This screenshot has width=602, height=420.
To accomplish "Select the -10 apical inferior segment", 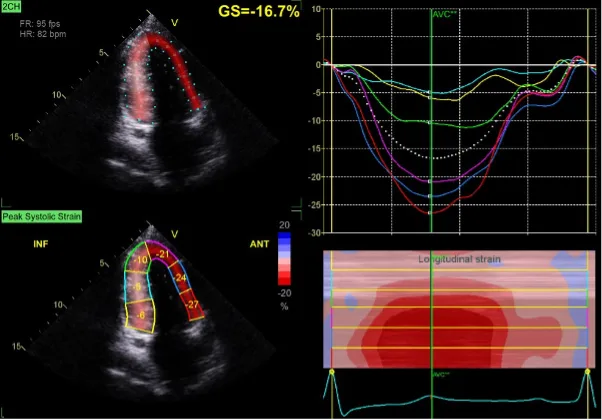I will [x=140, y=260].
